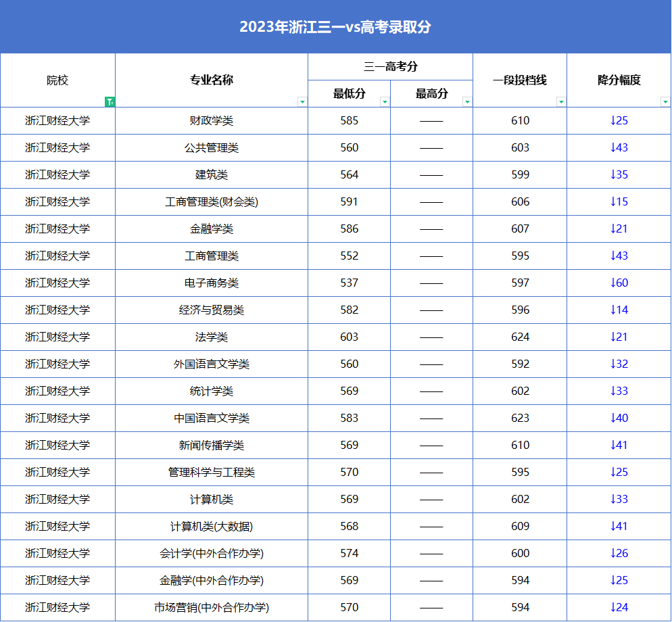Click the ↓43 value beside 公共管理类

click(619, 147)
